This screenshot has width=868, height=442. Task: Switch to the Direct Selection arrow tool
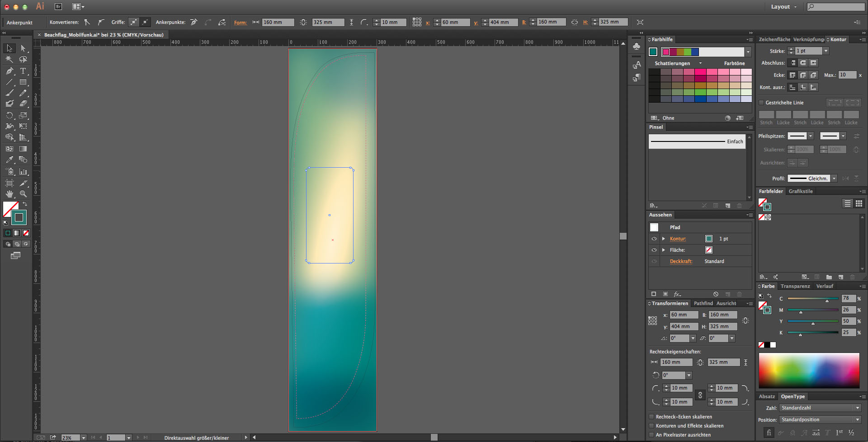(23, 48)
